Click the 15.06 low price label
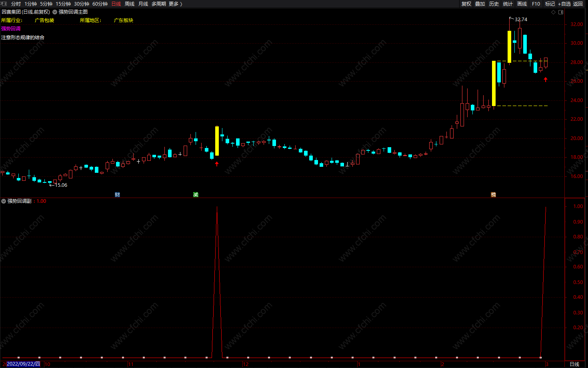The image size is (588, 368). click(x=61, y=185)
